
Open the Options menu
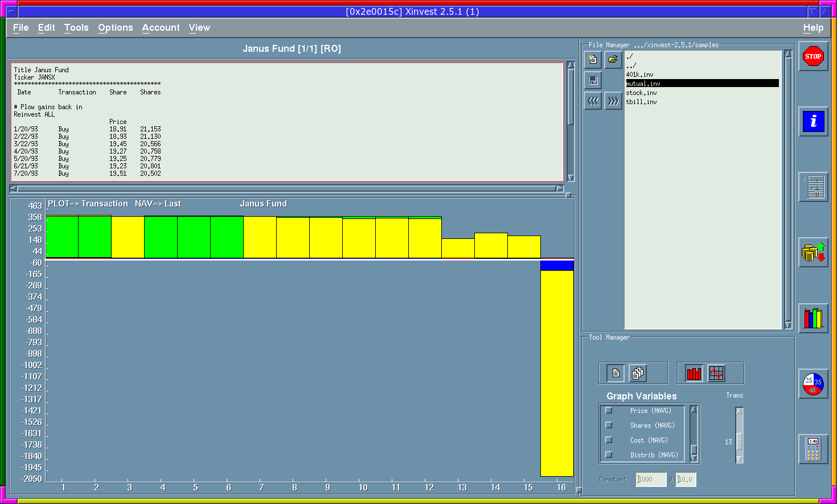click(x=116, y=27)
